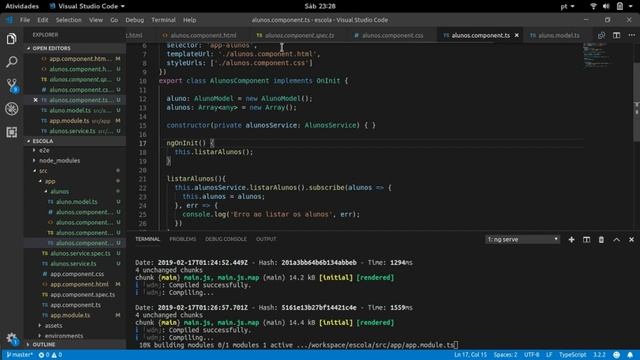This screenshot has height=360, width=640.
Task: Open the 'pt' keyboard language indicator
Action: coord(567,6)
